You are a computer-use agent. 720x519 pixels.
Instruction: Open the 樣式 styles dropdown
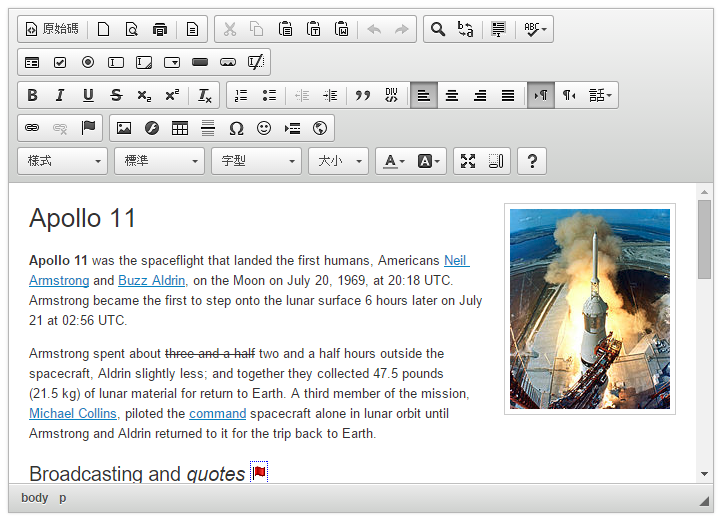coord(62,161)
